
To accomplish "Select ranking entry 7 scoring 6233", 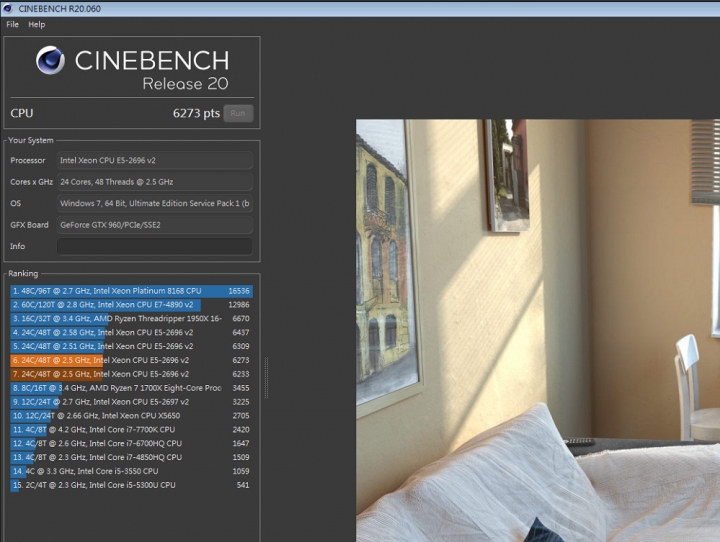I will coord(131,374).
